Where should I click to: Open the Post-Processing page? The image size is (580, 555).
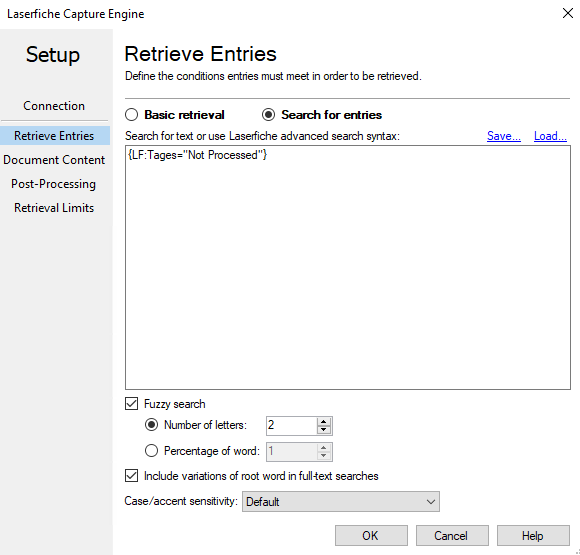tap(54, 184)
